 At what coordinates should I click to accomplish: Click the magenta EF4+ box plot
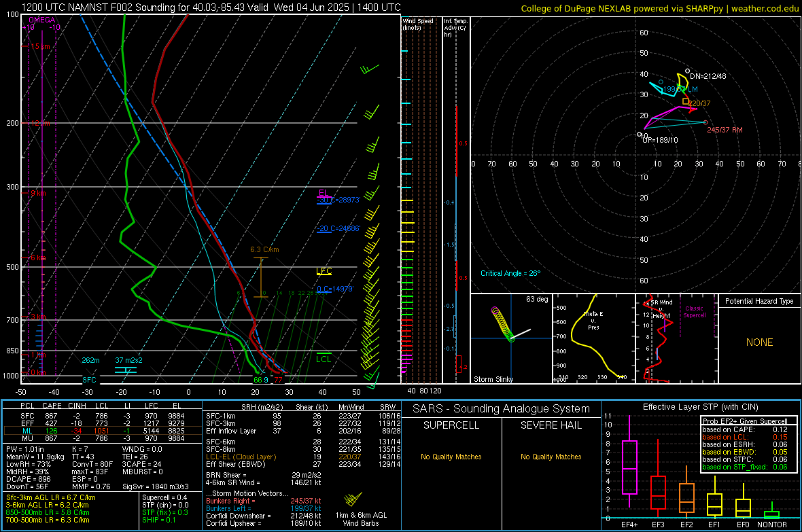click(x=629, y=461)
